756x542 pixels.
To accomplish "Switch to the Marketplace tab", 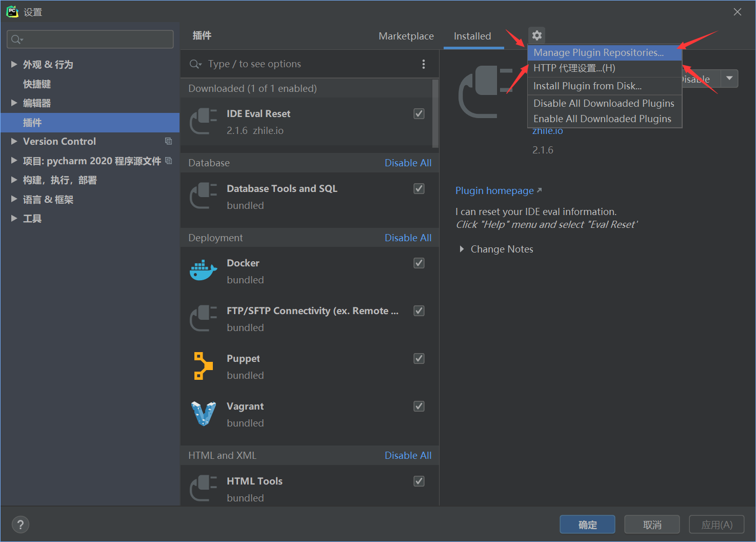I will (x=406, y=36).
